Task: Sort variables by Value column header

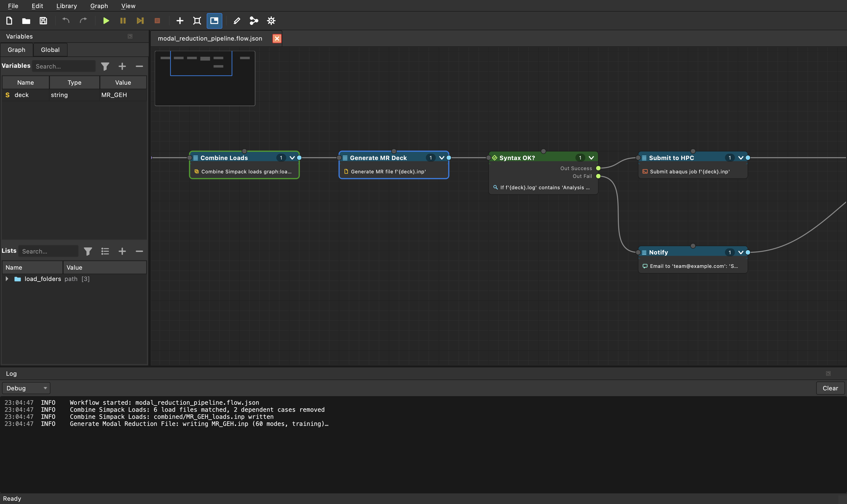Action: coord(123,82)
